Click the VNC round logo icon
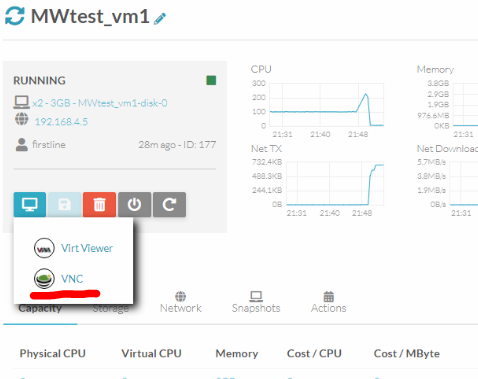This screenshot has height=379, width=478. 44,279
